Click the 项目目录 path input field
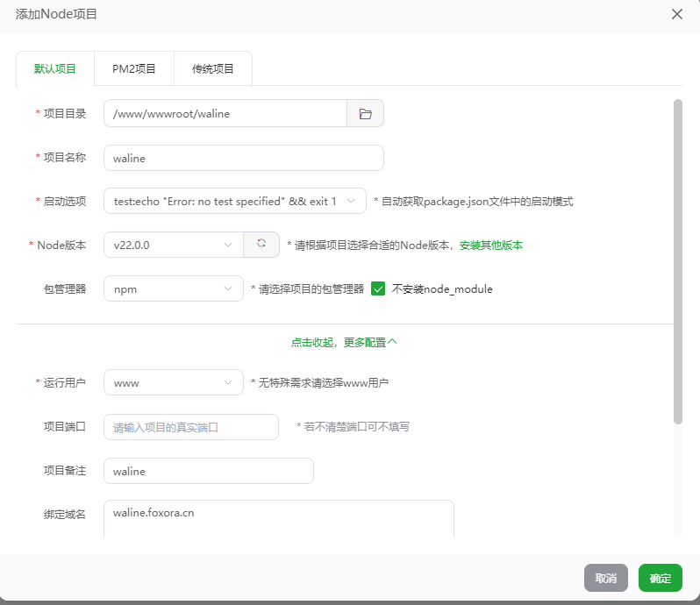Image resolution: width=700 pixels, height=605 pixels. 225,114
